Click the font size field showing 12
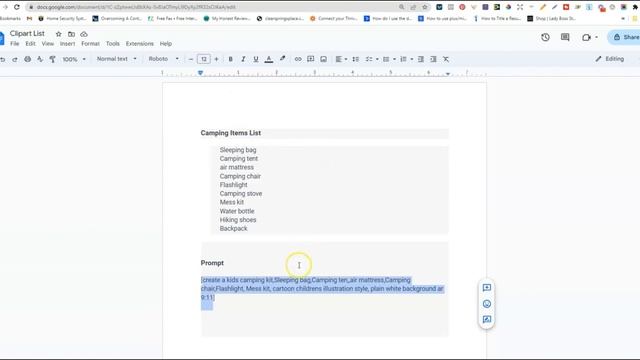 (203, 59)
